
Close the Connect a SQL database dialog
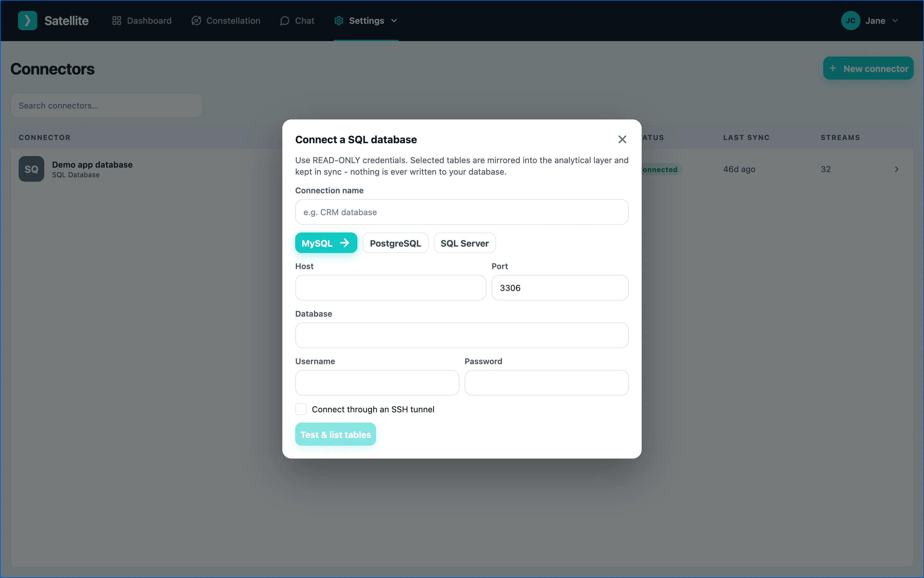tap(622, 140)
